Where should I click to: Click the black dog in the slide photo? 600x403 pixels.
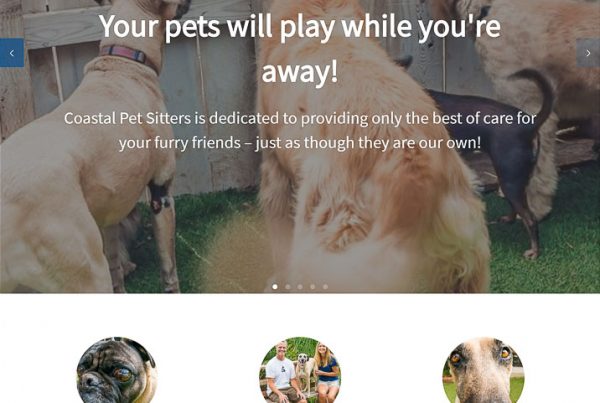coord(494,153)
